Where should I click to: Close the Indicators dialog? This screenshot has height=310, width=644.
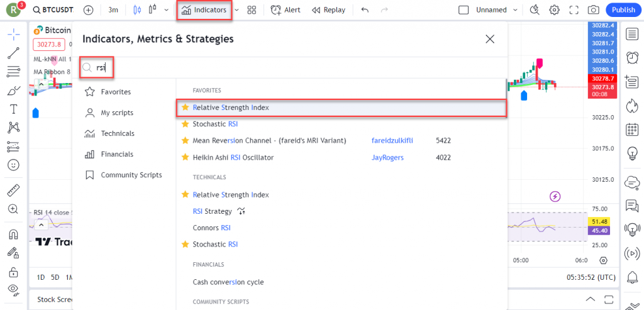tap(489, 39)
